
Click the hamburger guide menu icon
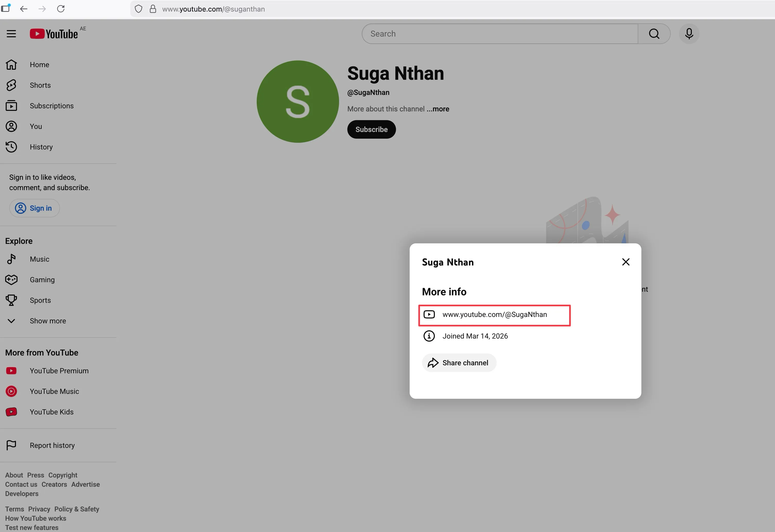pyautogui.click(x=11, y=34)
